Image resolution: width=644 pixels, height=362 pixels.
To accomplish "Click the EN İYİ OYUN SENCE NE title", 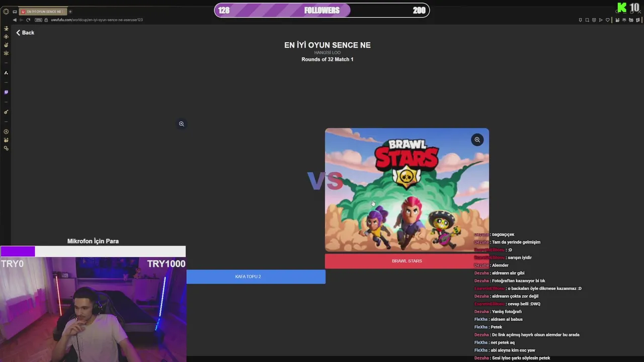I will click(x=328, y=45).
